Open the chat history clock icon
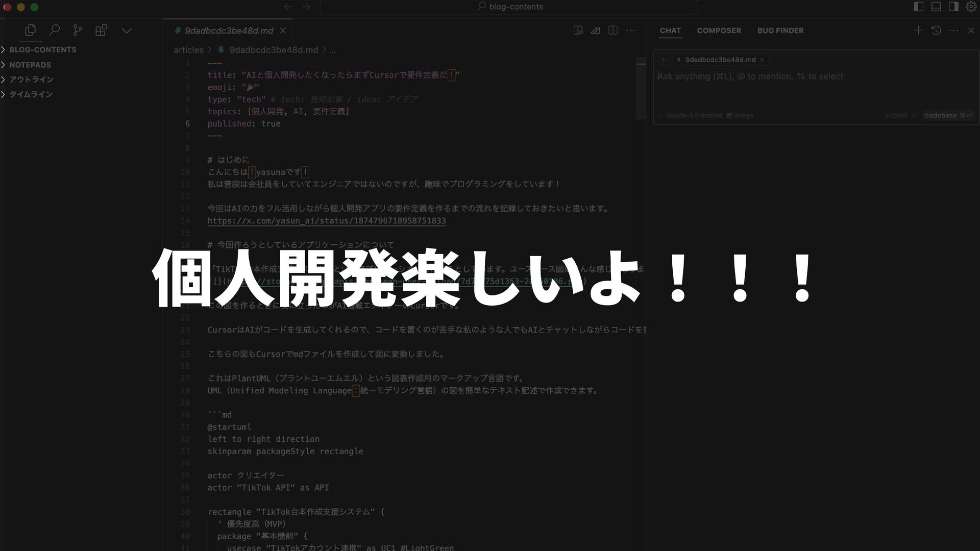Image resolution: width=980 pixels, height=551 pixels. point(936,31)
